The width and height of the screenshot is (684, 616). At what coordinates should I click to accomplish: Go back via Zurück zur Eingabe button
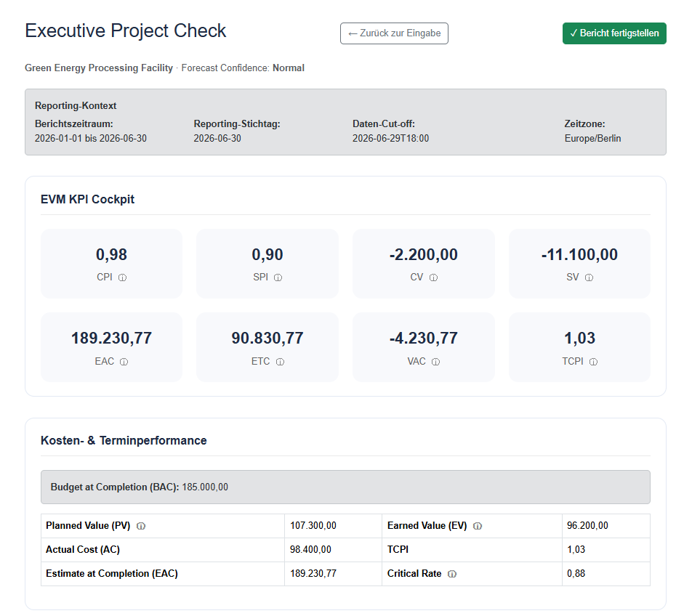coord(394,33)
